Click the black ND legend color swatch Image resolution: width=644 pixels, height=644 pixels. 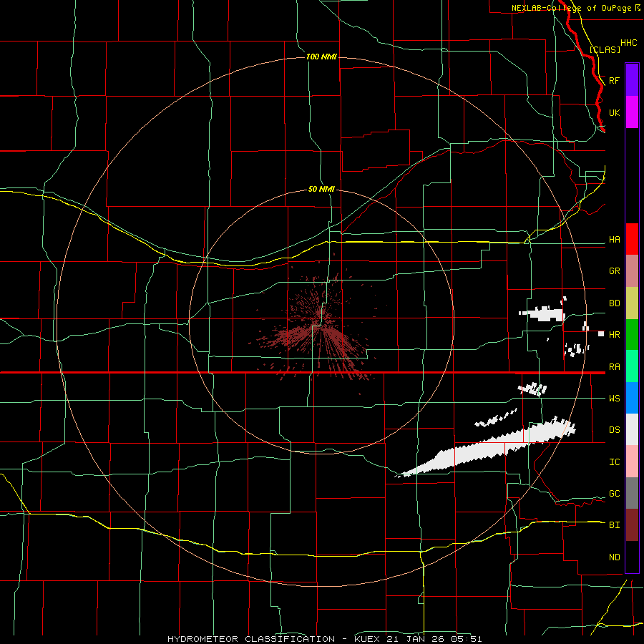632,557
